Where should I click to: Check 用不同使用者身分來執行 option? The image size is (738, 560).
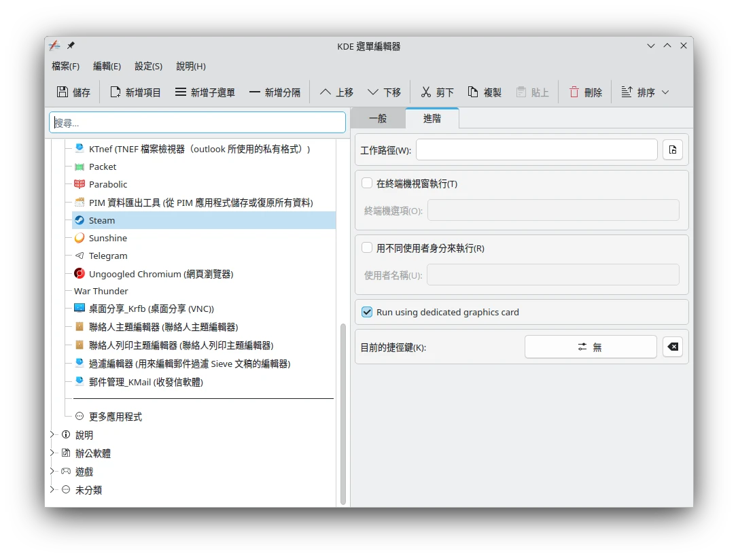point(367,248)
